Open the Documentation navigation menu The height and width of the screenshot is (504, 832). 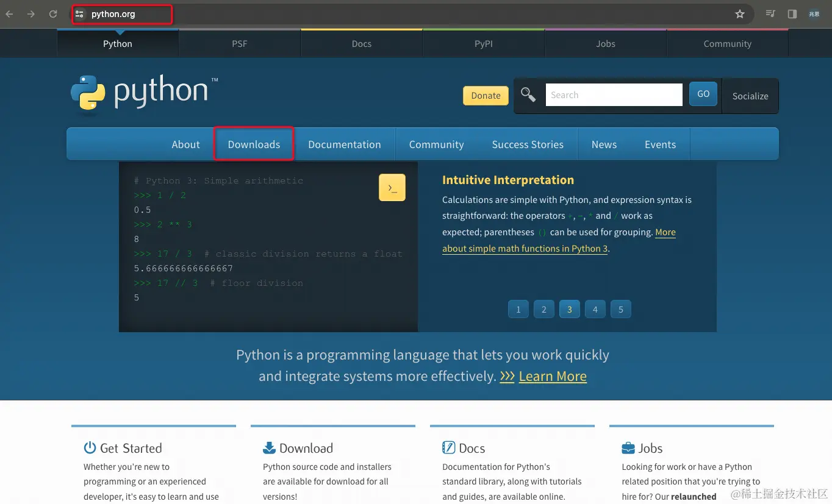pyautogui.click(x=345, y=144)
